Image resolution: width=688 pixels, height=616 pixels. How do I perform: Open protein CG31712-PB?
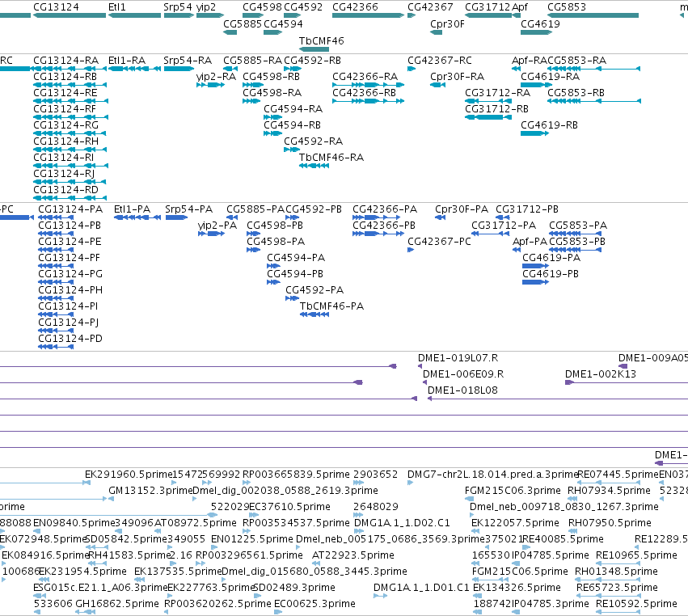point(527,209)
